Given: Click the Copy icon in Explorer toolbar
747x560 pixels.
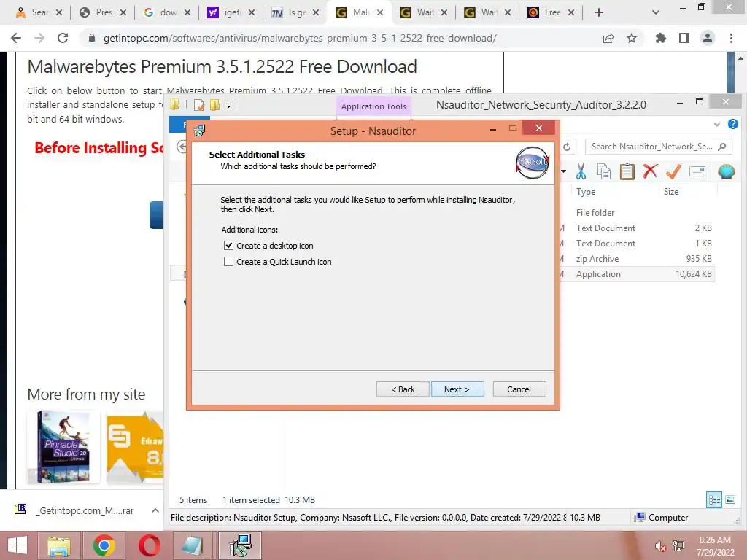Looking at the screenshot, I should [x=604, y=171].
